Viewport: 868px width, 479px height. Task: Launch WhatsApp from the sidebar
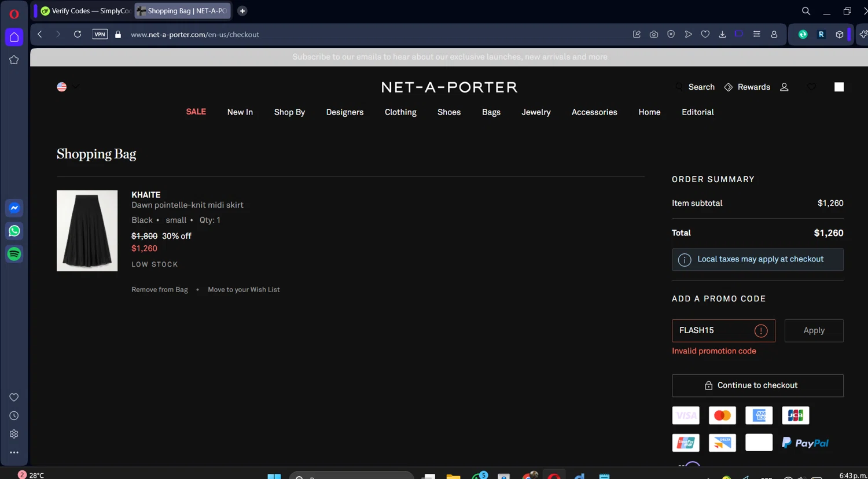(x=14, y=231)
